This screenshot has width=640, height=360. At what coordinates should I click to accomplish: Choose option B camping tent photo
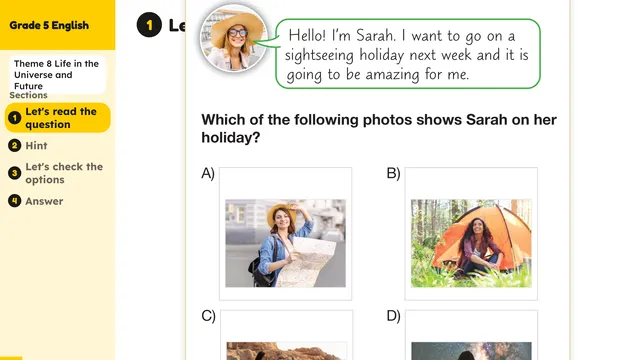[471, 243]
